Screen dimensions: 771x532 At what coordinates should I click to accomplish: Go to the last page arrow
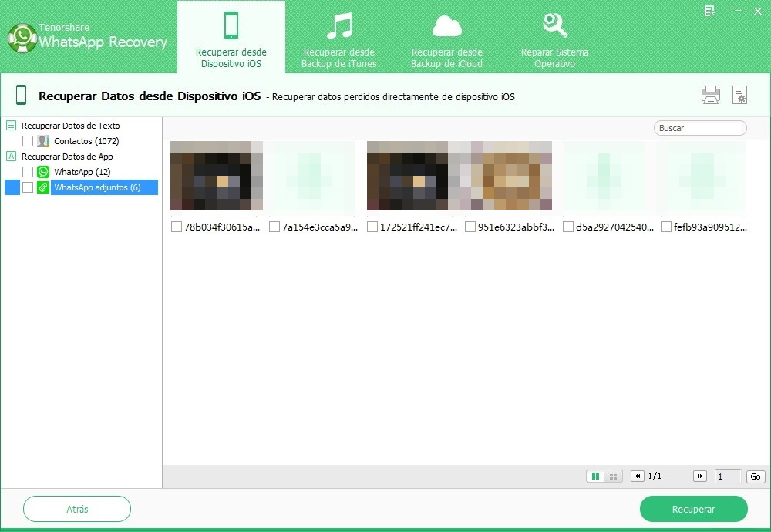pyautogui.click(x=700, y=476)
